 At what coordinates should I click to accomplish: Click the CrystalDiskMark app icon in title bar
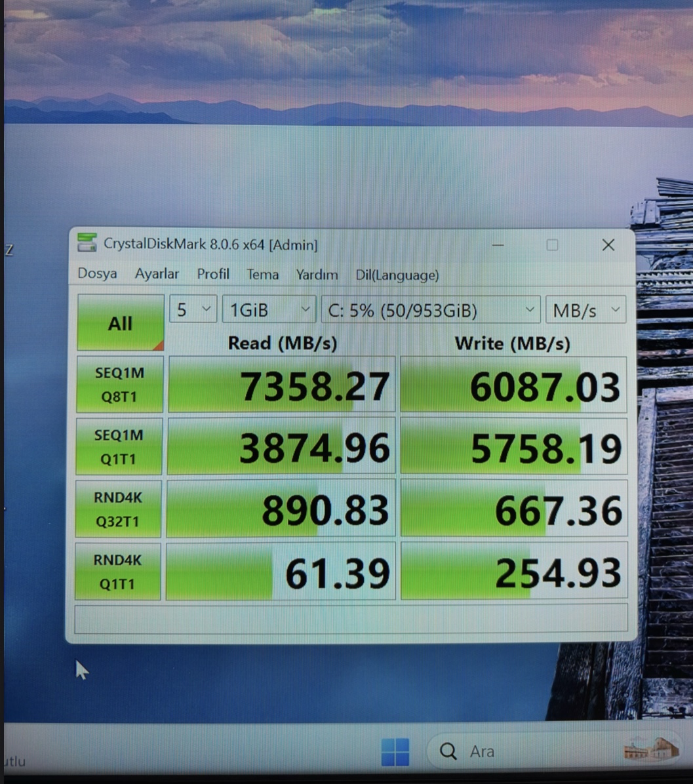(x=87, y=242)
